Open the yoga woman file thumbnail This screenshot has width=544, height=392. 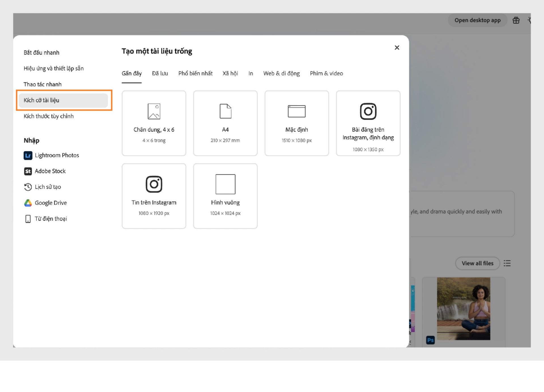click(464, 309)
